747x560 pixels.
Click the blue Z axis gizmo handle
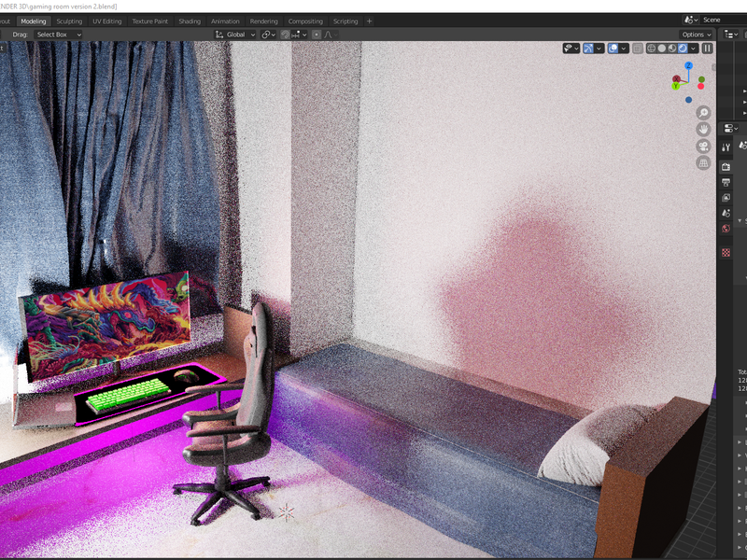688,65
